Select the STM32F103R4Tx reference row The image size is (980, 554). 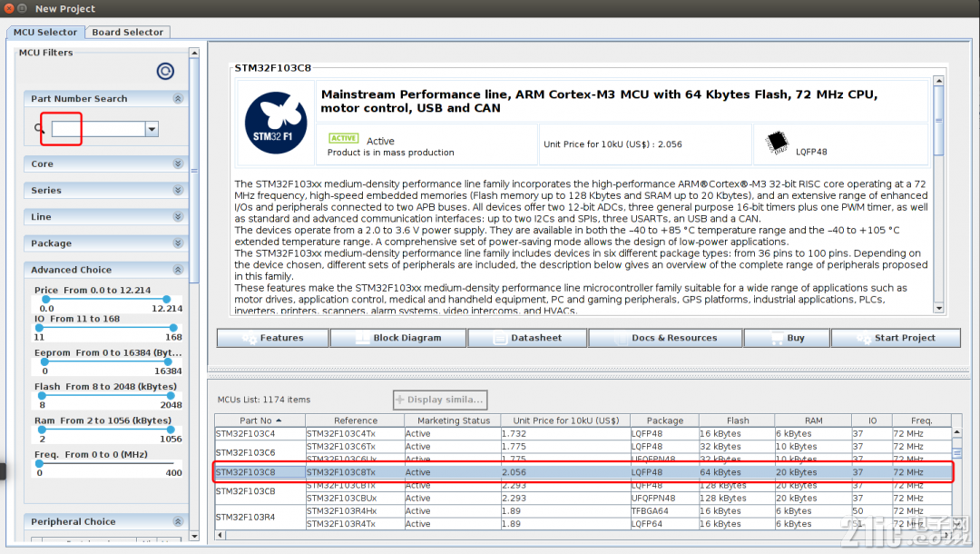point(355,524)
